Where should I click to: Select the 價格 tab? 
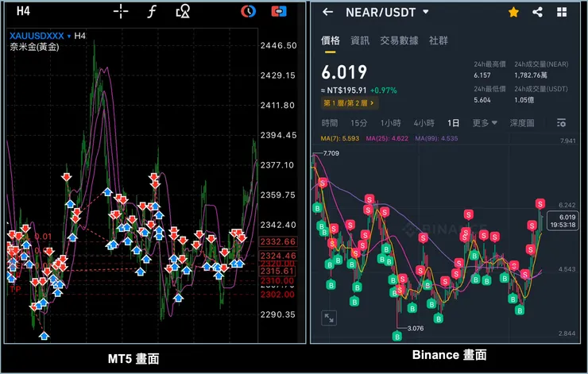[331, 40]
